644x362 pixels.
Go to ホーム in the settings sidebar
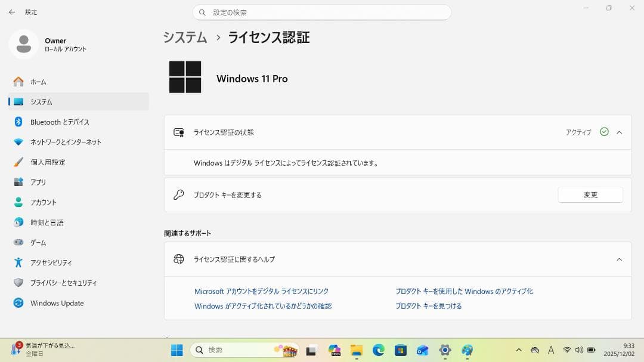click(37, 82)
